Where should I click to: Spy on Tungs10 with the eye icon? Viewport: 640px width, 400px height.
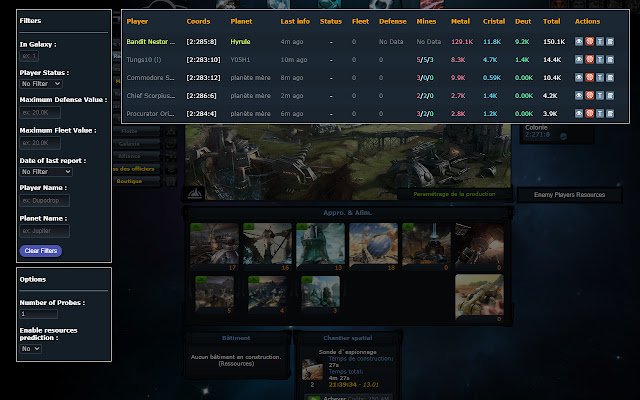(x=579, y=59)
